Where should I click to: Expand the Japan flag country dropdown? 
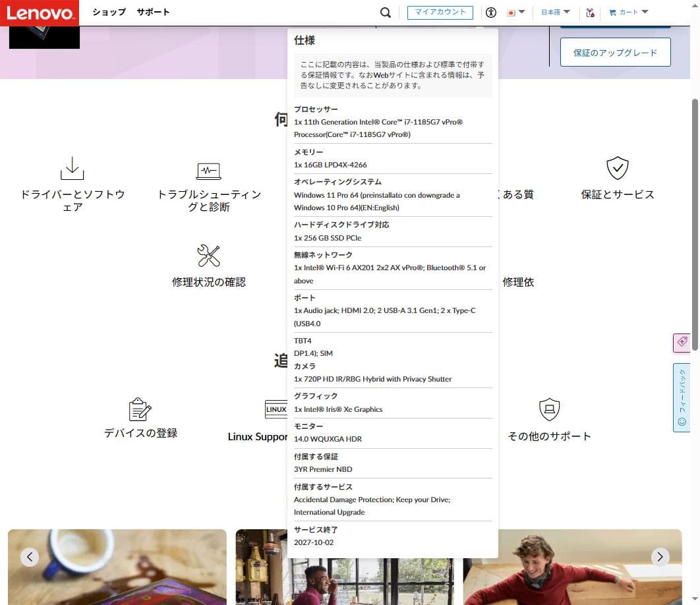[x=515, y=13]
